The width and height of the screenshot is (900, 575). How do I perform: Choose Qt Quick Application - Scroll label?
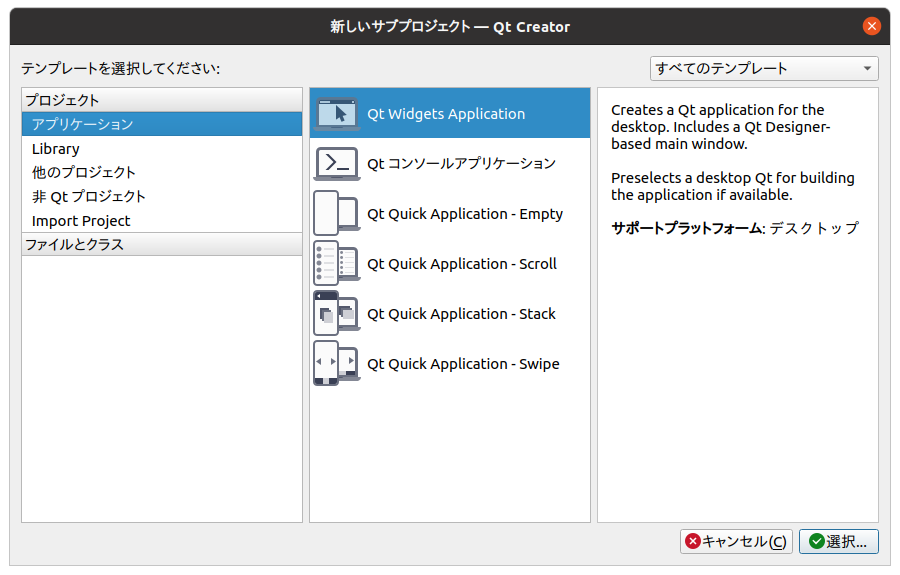(x=462, y=264)
